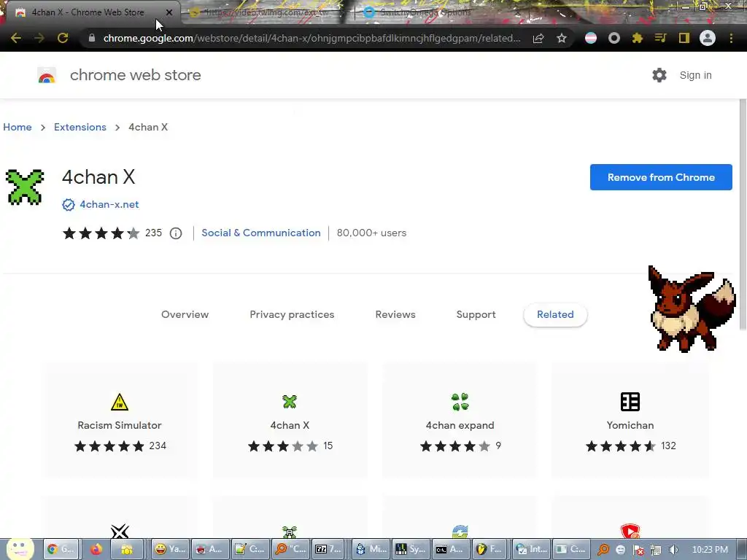Open web store settings gear
The height and width of the screenshot is (560, 747).
(659, 75)
